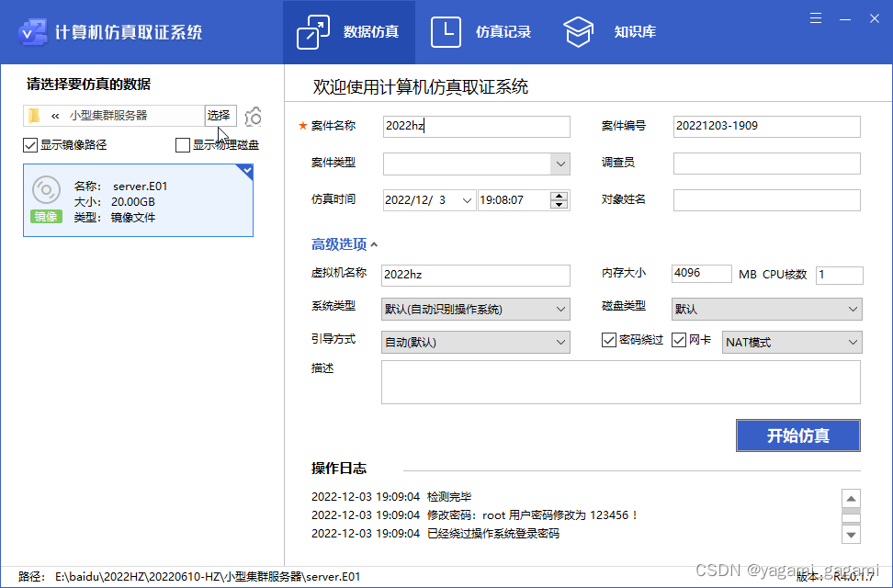Click the camera snapshot icon beside 选择
Image resolution: width=893 pixels, height=588 pixels.
[254, 117]
